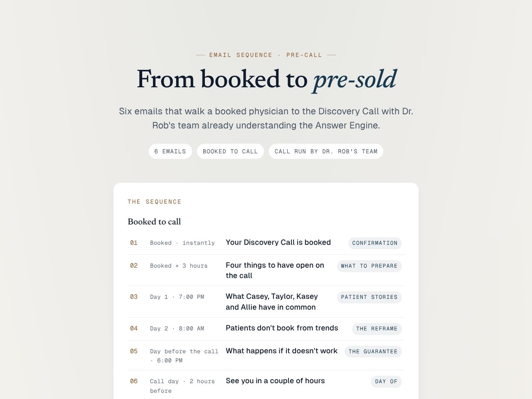Viewport: 532px width, 399px height.
Task: Click the '6 EMAILS' pill
Action: coord(170,151)
